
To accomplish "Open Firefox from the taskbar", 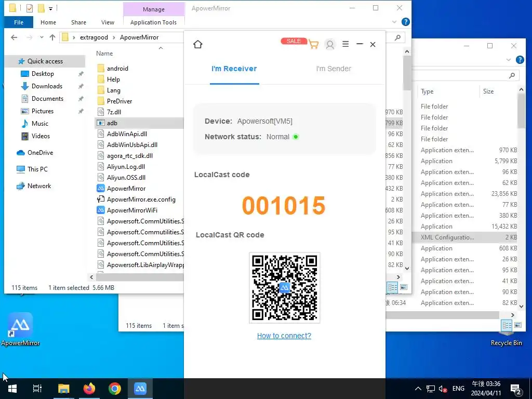I will [x=89, y=389].
